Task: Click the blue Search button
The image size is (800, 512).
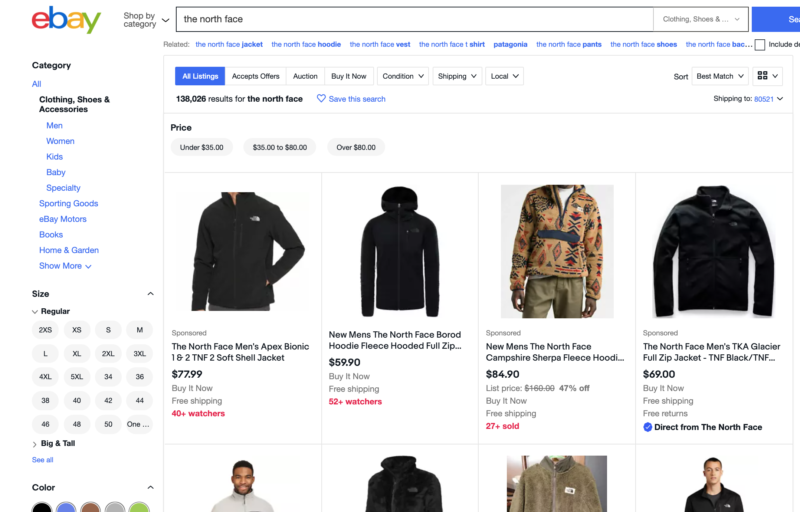Action: tap(776, 19)
